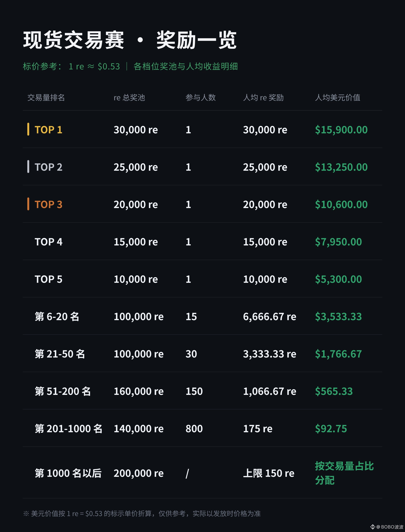Click the 参与人数 column header
405x532 pixels.
201,97
